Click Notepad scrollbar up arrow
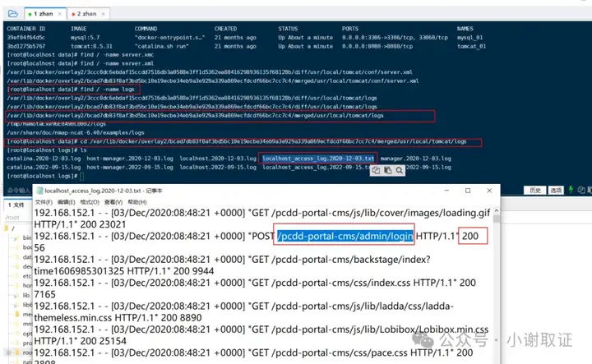 click(x=497, y=210)
